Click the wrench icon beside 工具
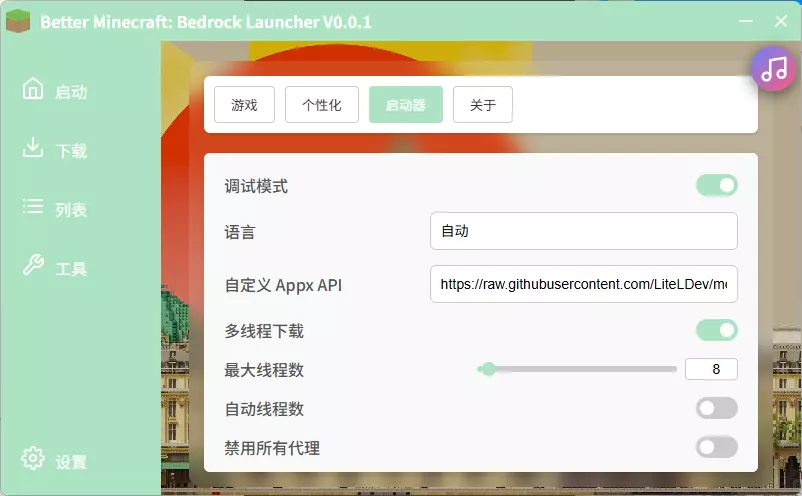The height and width of the screenshot is (496, 802). click(33, 265)
